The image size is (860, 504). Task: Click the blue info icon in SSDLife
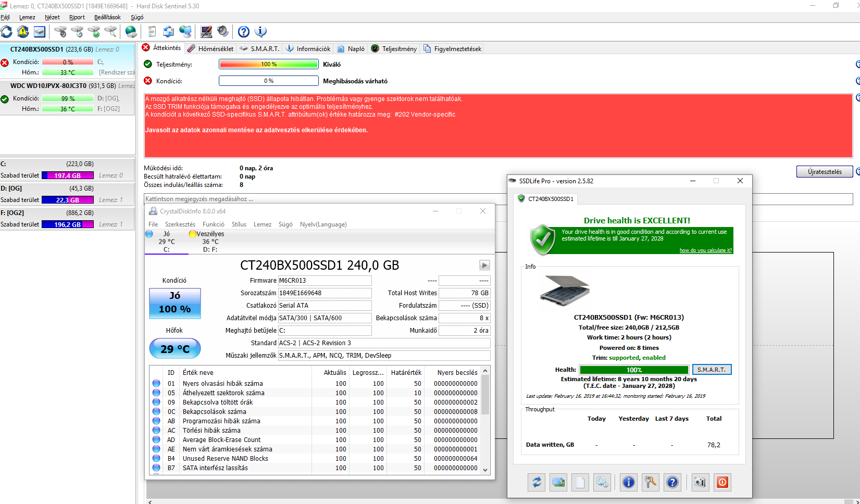pyautogui.click(x=629, y=482)
